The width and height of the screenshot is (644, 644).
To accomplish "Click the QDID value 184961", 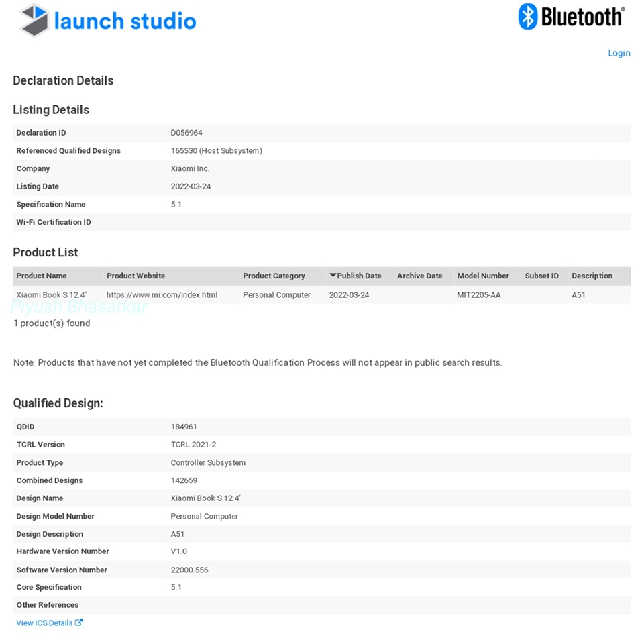I will (x=184, y=427).
